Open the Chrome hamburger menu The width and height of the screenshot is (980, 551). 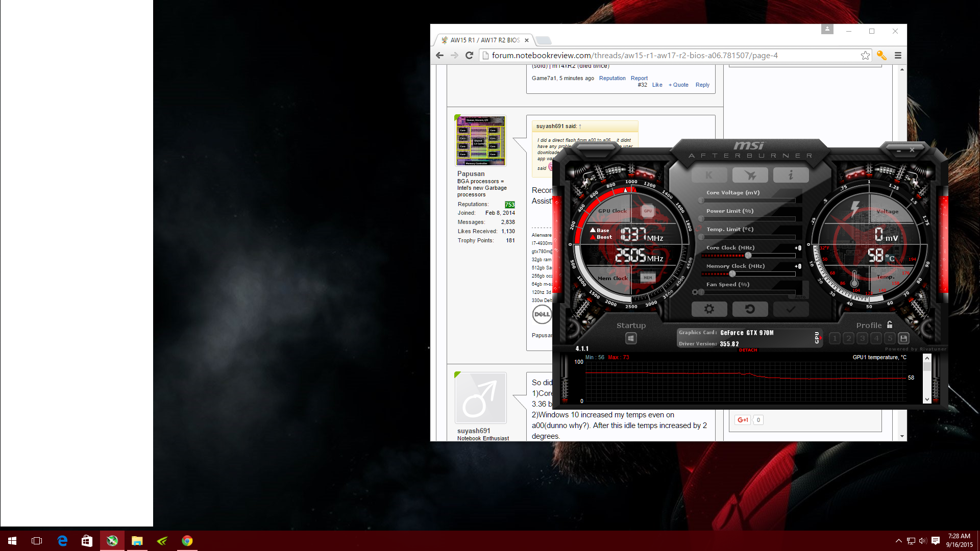coord(898,56)
